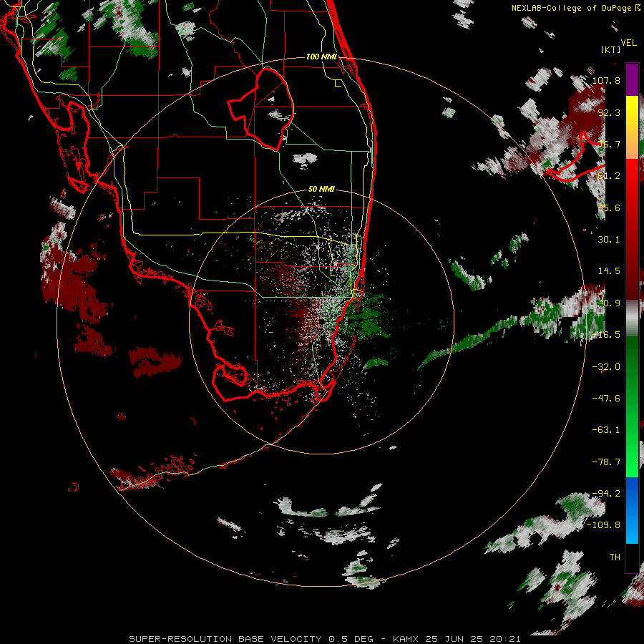
Task: Click the -47.6 velocity scale value
Action: coord(606,399)
